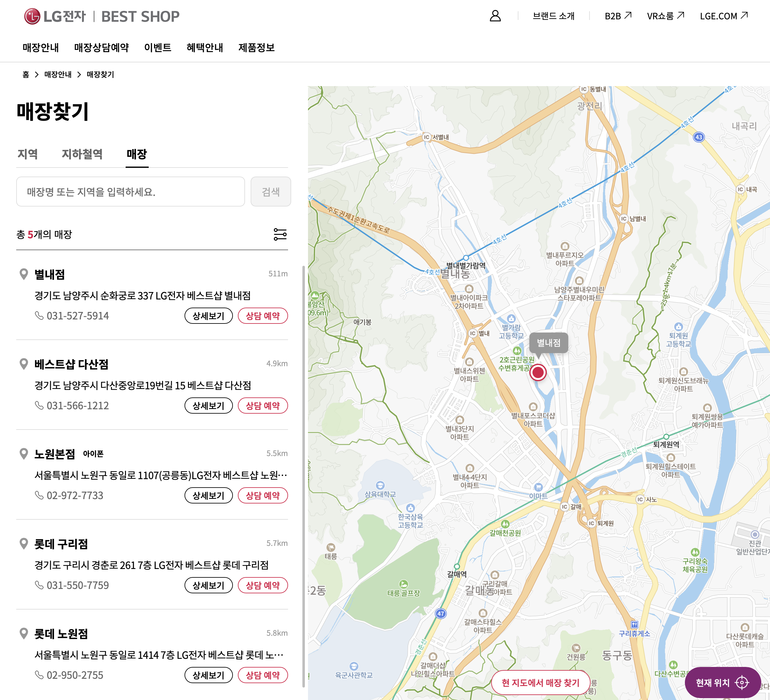Click 상세보기 for 베스트샵 다산점
Viewport: 770px width, 700px height.
(208, 406)
